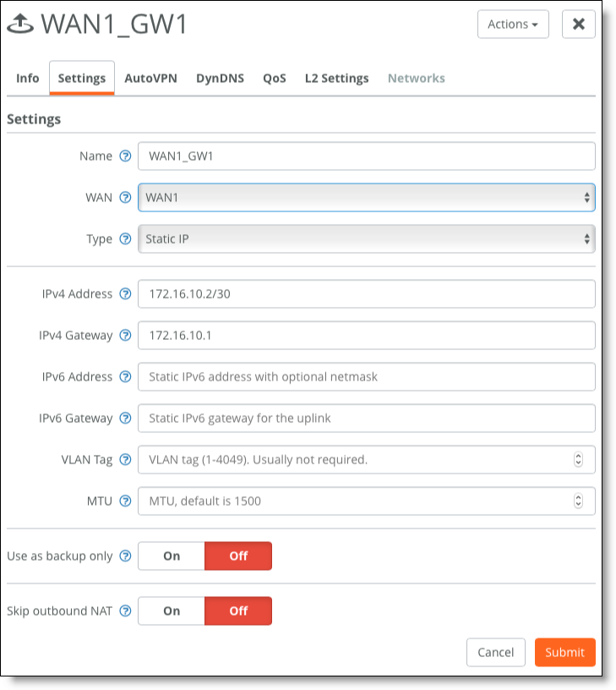Click the help icon next to Name
Viewport: 616px width, 690px height.
pos(125,156)
